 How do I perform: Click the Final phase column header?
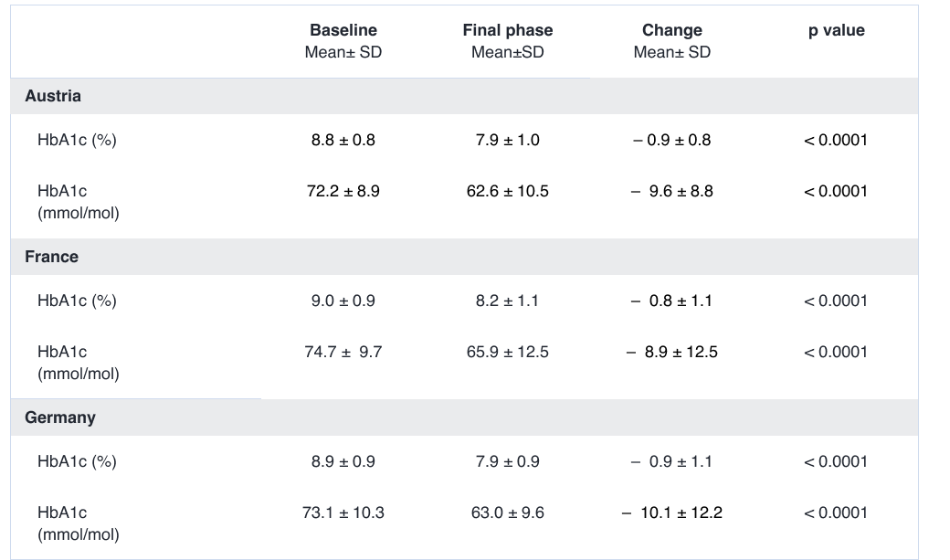[507, 31]
